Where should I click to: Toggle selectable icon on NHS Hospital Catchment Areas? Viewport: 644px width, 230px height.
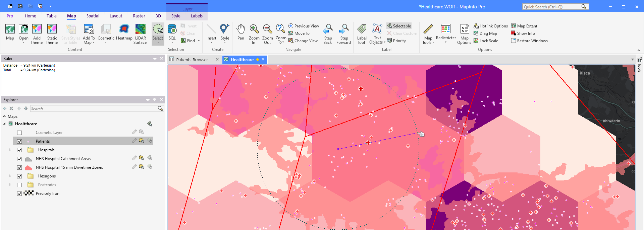pos(141,158)
